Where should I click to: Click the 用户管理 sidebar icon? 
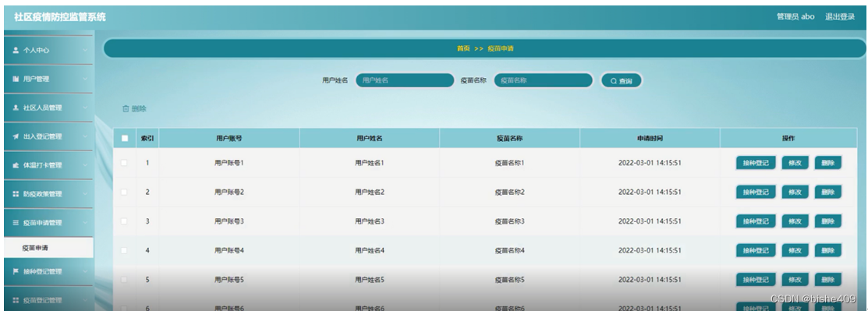16,80
